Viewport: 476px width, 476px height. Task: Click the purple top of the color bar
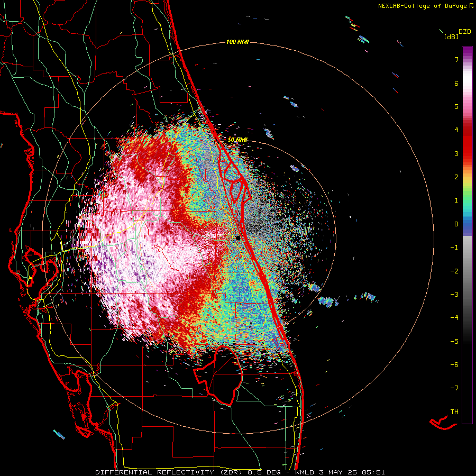467,52
